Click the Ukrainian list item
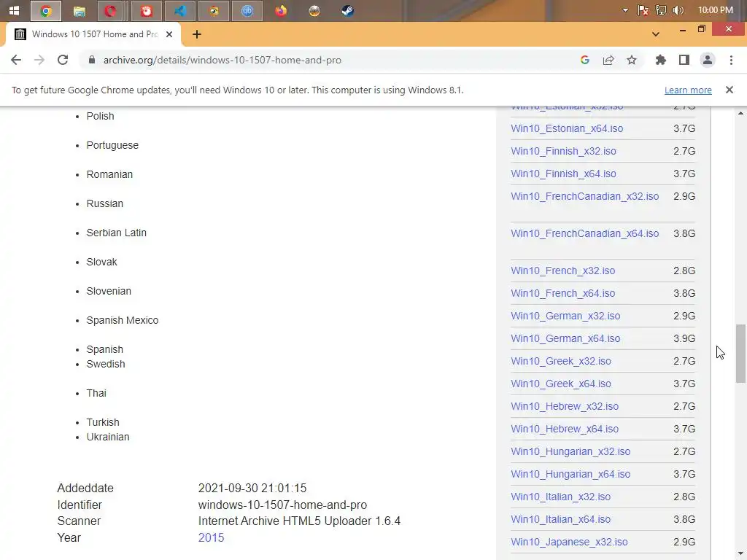This screenshot has width=747, height=560. 108,437
